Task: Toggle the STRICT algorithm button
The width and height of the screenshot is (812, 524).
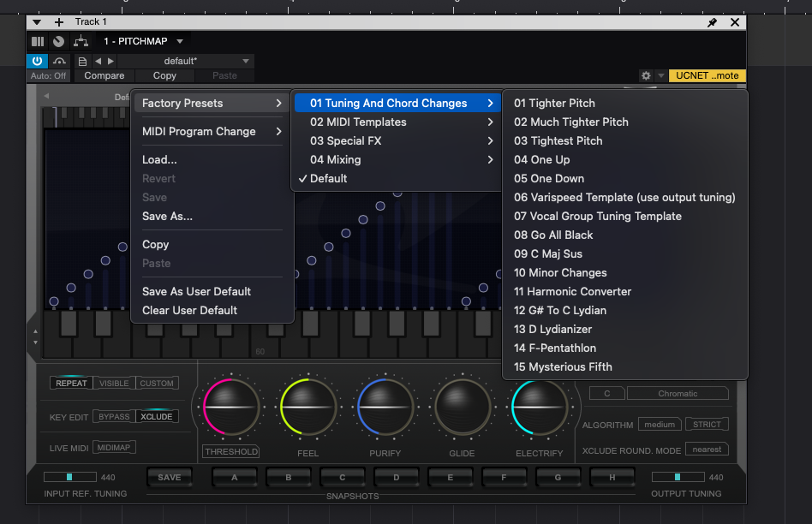Action: point(707,425)
